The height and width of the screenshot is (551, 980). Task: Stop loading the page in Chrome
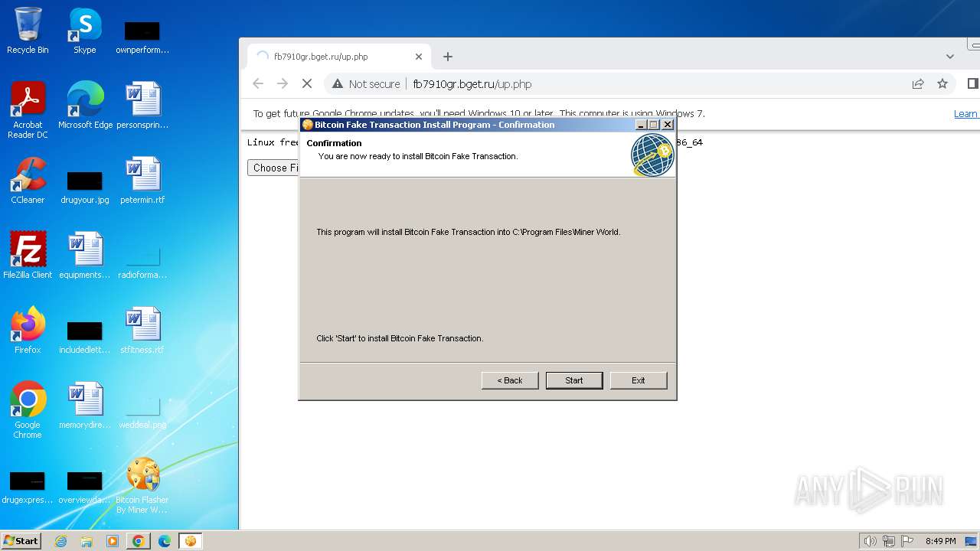[x=307, y=84]
